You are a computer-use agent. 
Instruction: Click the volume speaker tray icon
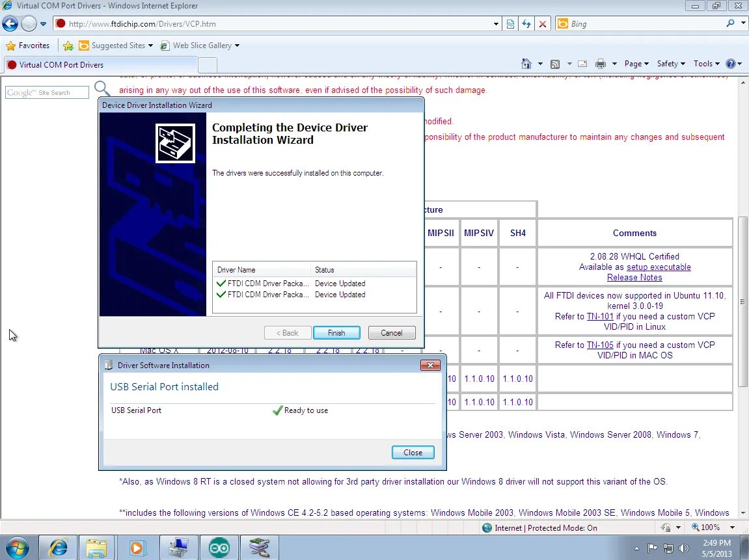click(x=684, y=548)
